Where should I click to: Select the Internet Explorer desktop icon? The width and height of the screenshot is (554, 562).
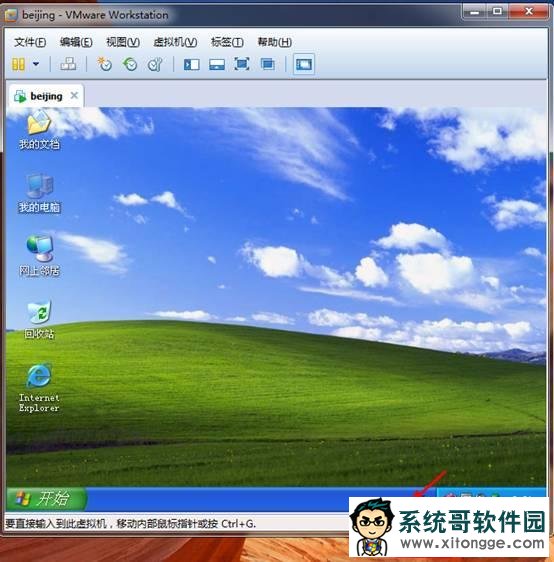39,388
